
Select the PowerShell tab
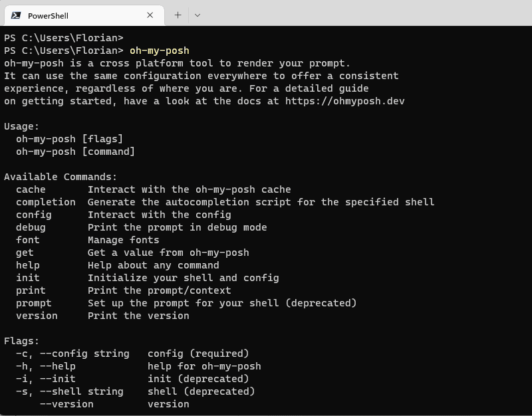[x=80, y=15]
